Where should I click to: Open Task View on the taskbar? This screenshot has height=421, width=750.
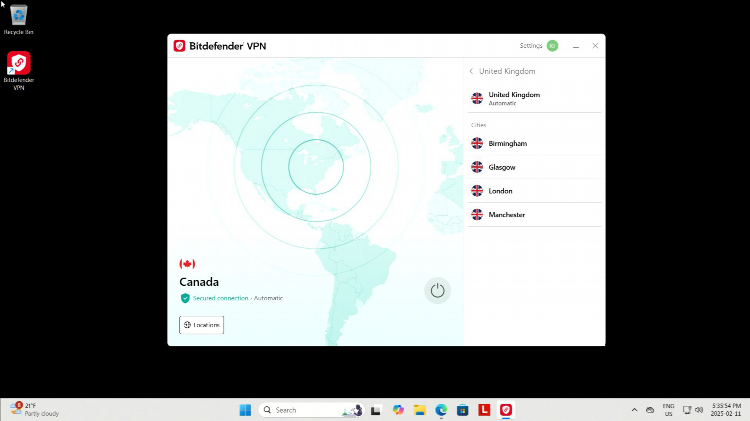click(x=375, y=410)
